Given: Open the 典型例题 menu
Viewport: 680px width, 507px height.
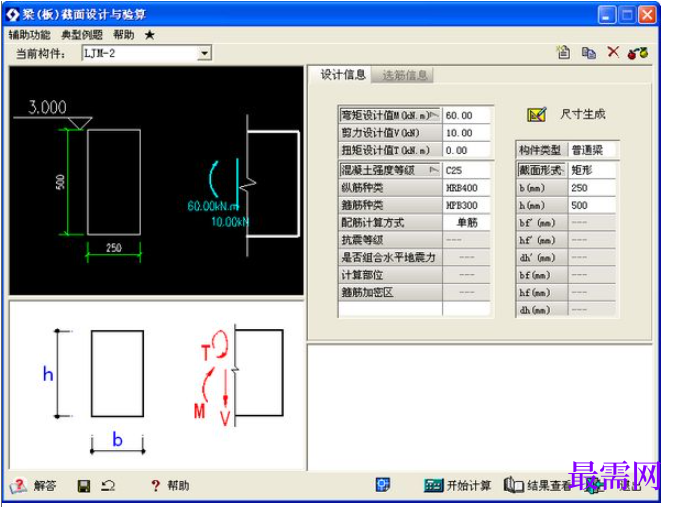Looking at the screenshot, I should [x=82, y=35].
